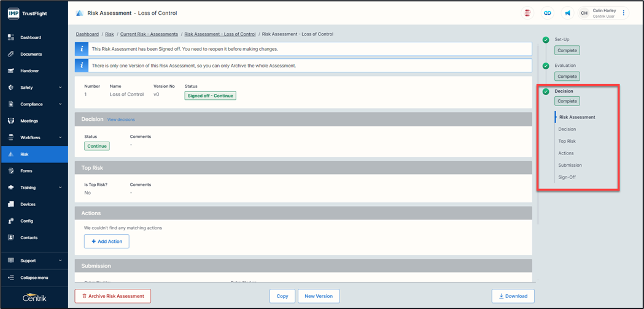Click the red list icon in header

[x=527, y=13]
